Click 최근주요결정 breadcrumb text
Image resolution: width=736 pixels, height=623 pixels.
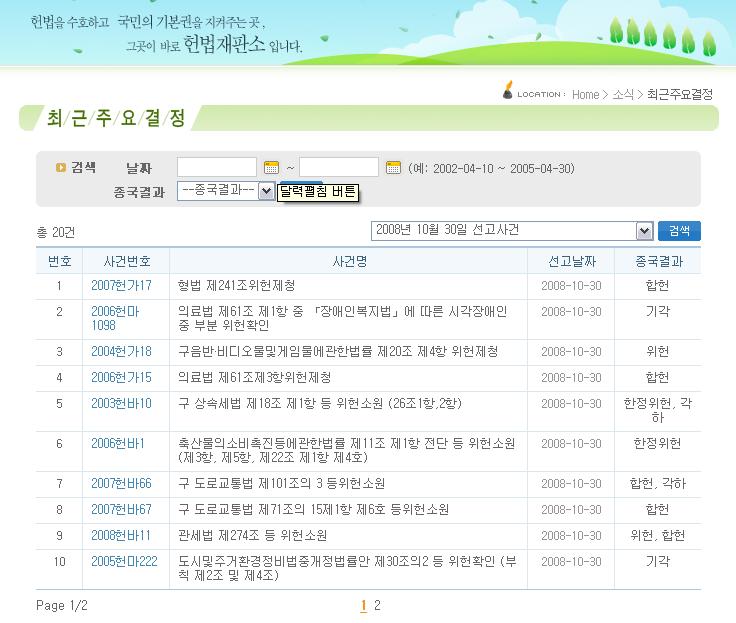680,94
